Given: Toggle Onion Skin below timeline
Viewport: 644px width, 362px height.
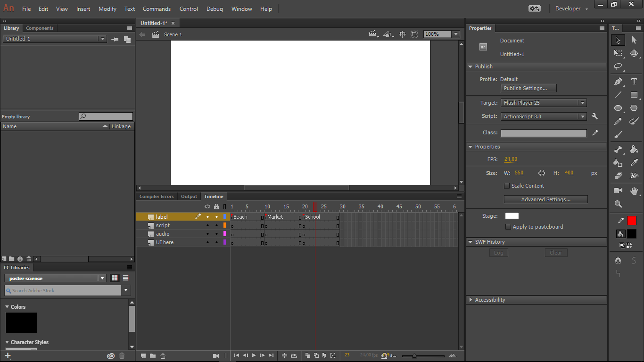Looking at the screenshot, I should click(308, 356).
